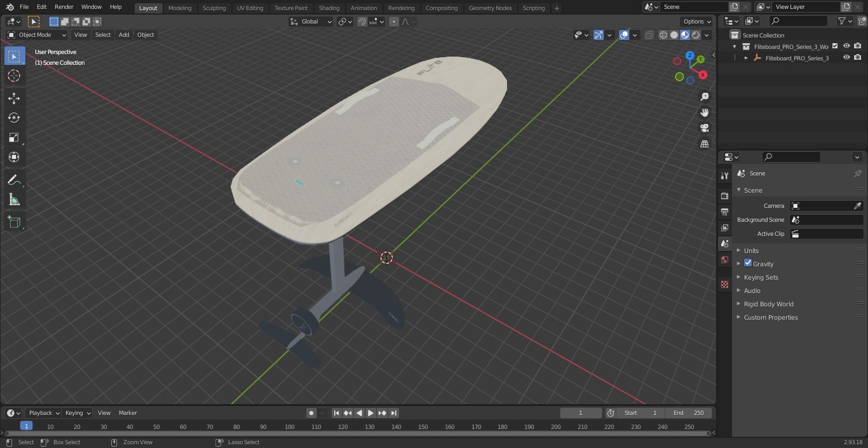
Task: Open the timeline Marker menu
Action: tap(128, 413)
